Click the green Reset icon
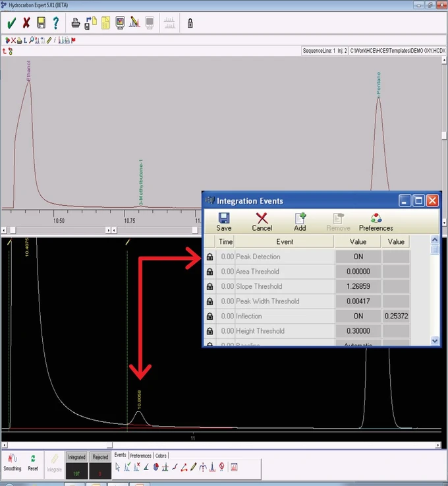 tap(32, 460)
